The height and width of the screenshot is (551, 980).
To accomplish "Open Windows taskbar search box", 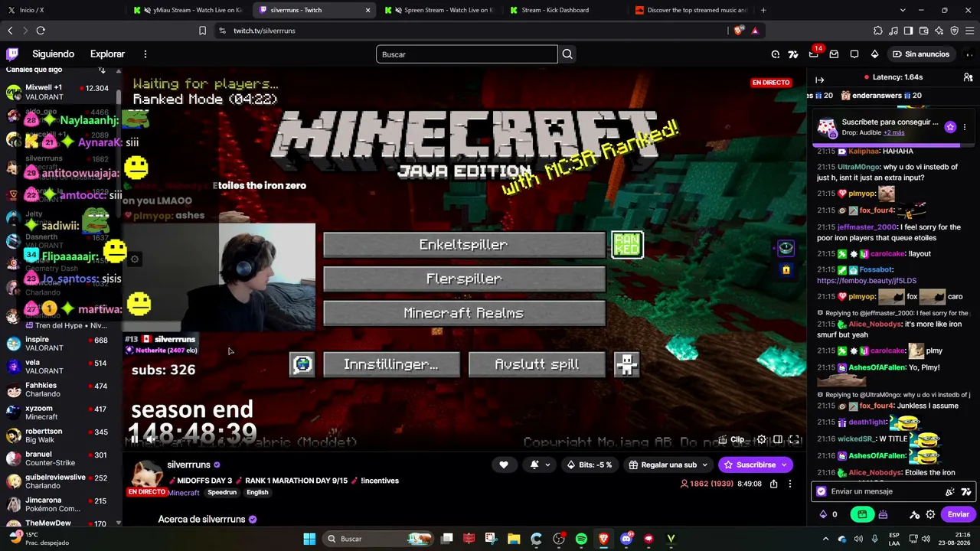I will tap(377, 539).
